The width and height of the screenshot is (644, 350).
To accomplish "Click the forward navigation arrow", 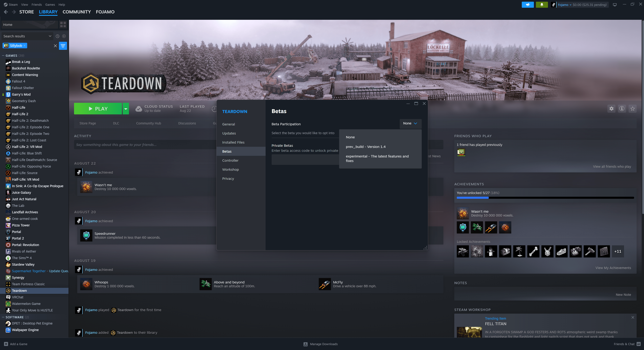I will [x=14, y=12].
